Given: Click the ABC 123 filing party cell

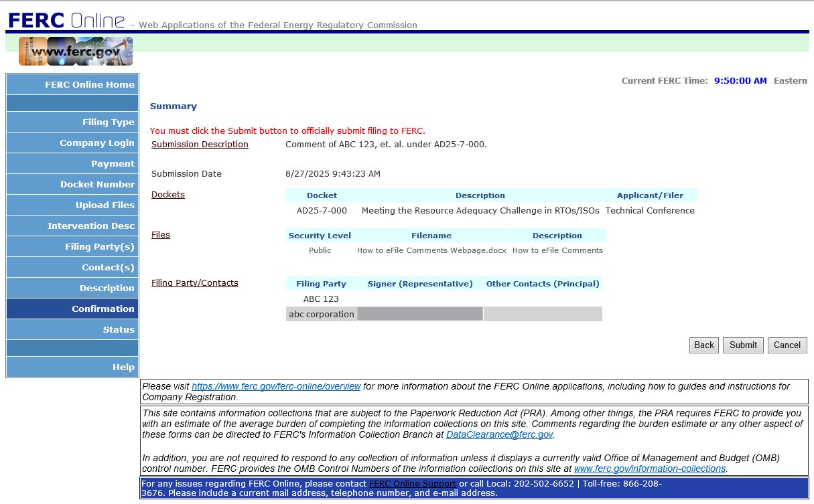Looking at the screenshot, I should [x=321, y=299].
